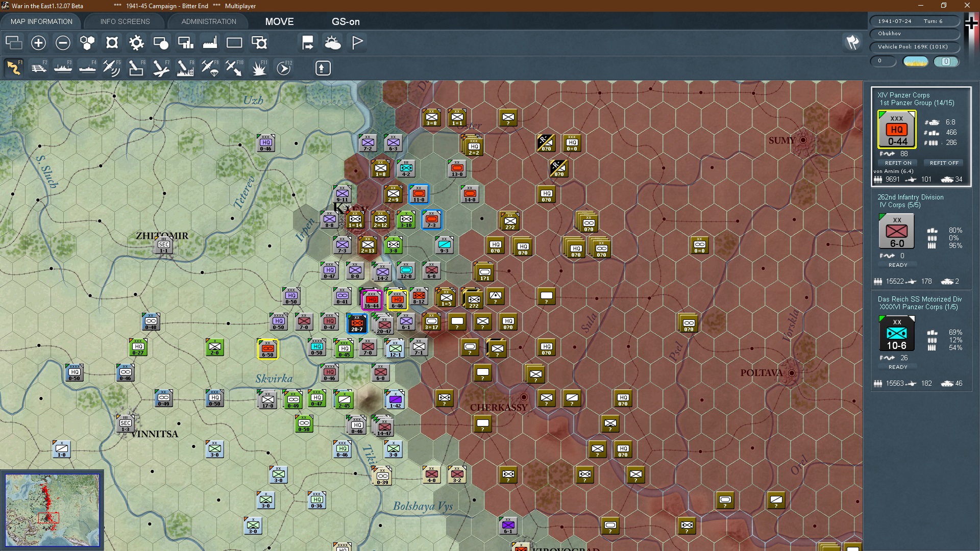Click the clear weather sky indicator
This screenshot has width=980, height=551.
pos(916,61)
